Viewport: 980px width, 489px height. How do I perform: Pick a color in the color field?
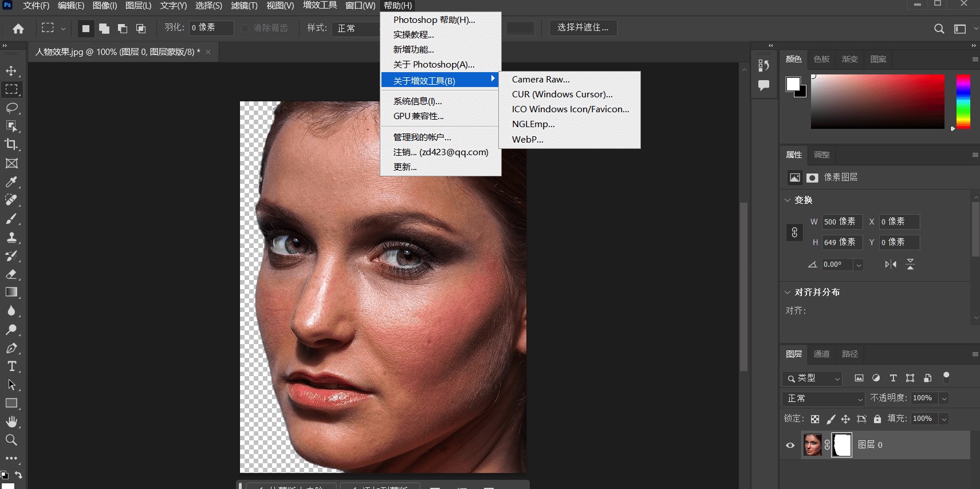(877, 101)
